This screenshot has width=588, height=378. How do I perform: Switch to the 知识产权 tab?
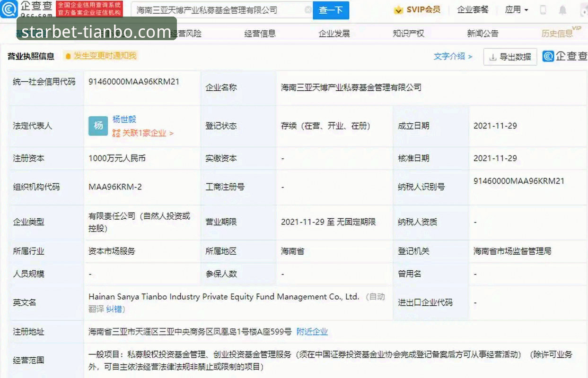pyautogui.click(x=408, y=34)
